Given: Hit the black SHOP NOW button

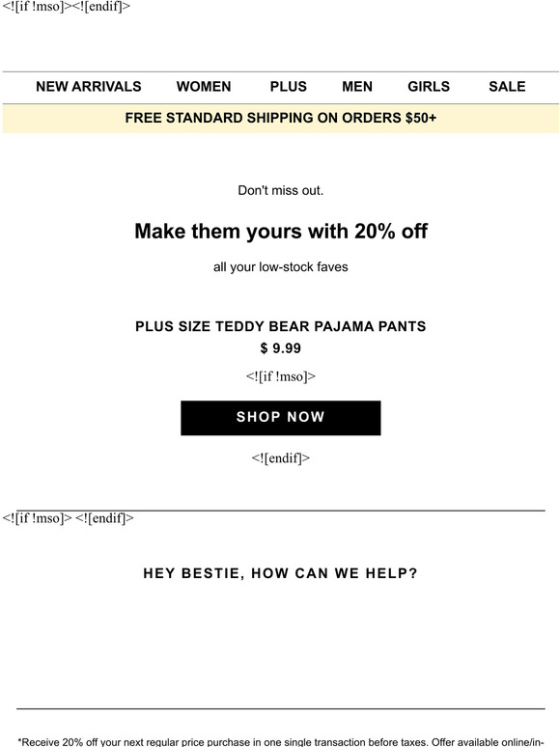Looking at the screenshot, I should click(281, 418).
